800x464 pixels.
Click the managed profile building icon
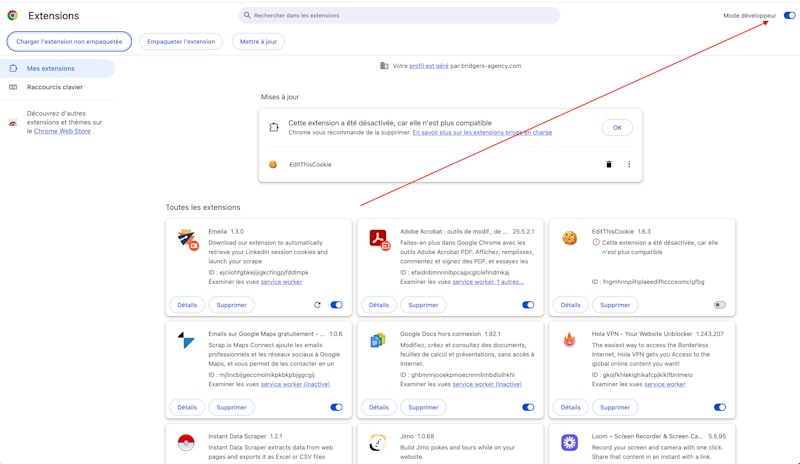[x=384, y=65]
